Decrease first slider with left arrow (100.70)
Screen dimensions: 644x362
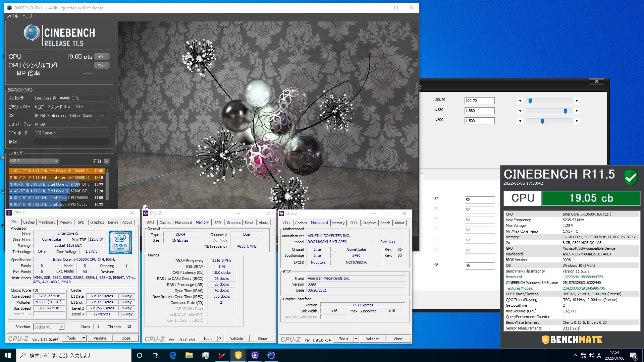[520, 101]
